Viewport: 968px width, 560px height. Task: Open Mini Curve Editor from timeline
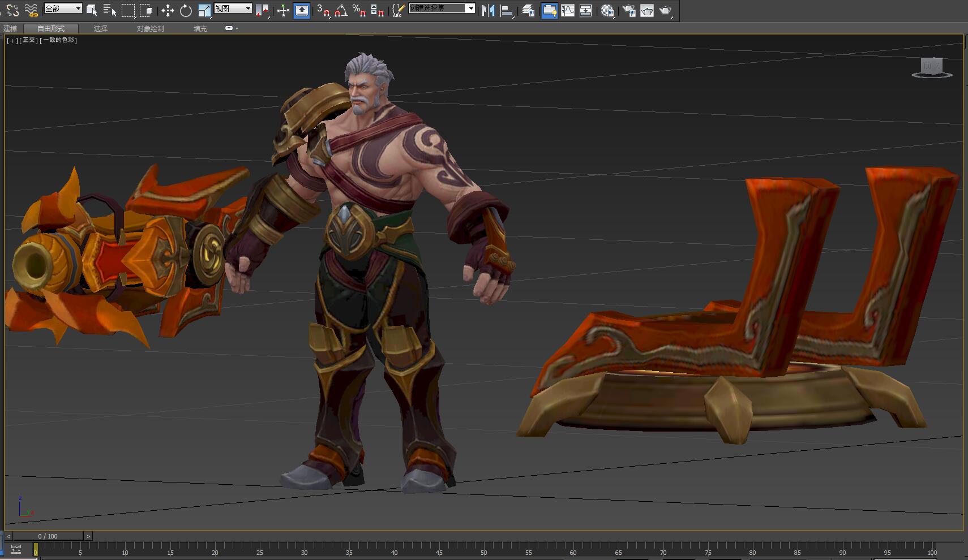[x=16, y=549]
